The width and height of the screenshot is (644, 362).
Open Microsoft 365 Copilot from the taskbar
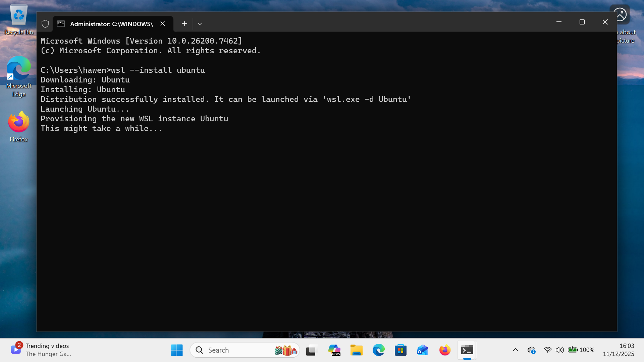tap(334, 350)
